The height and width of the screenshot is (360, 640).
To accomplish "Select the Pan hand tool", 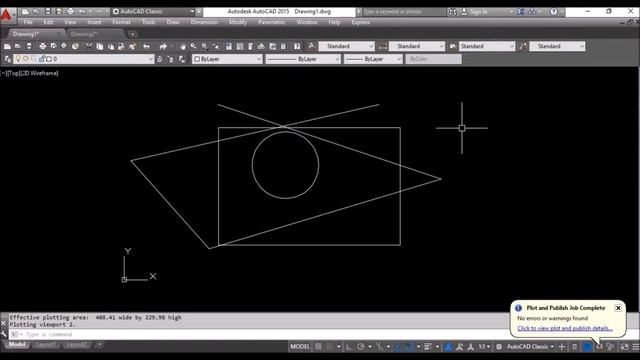I will pyautogui.click(x=182, y=47).
